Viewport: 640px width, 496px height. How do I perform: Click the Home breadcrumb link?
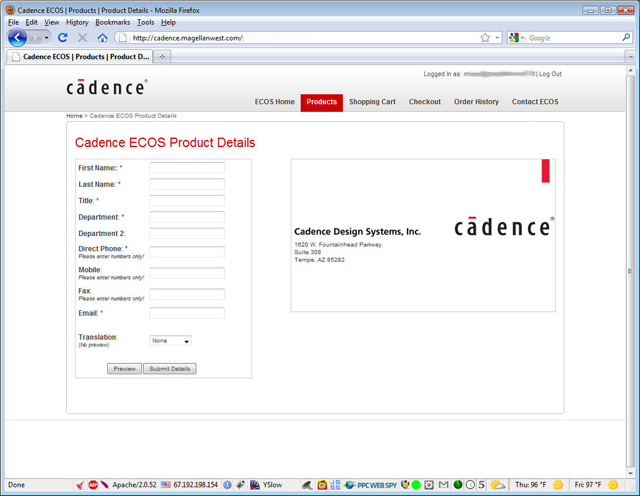(74, 116)
